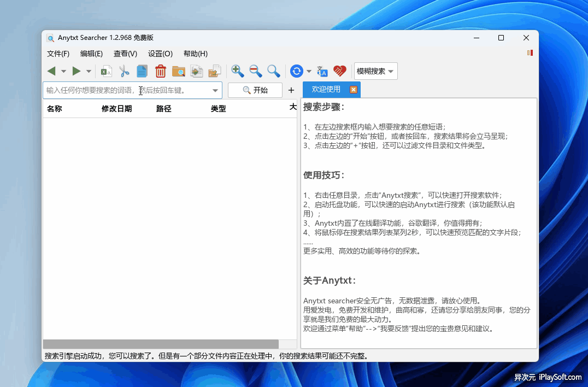
Task: Click the zoom in magnifier icon
Action: tap(237, 71)
